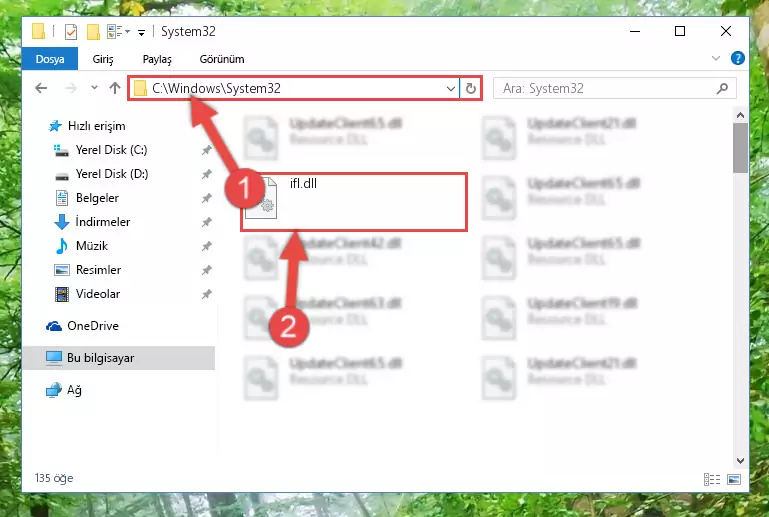The width and height of the screenshot is (769, 517).
Task: Click the scrollbar up arrow in file list
Action: (741, 116)
